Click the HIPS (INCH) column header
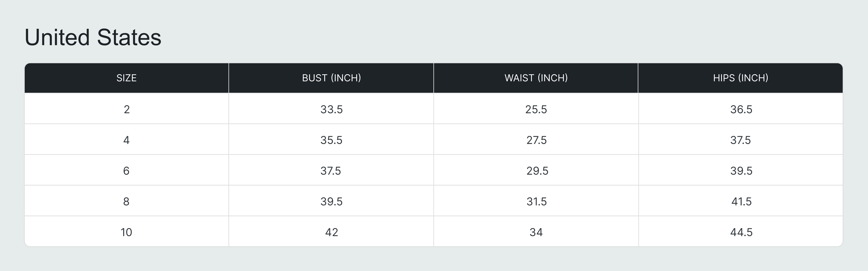The width and height of the screenshot is (868, 271). tap(740, 78)
